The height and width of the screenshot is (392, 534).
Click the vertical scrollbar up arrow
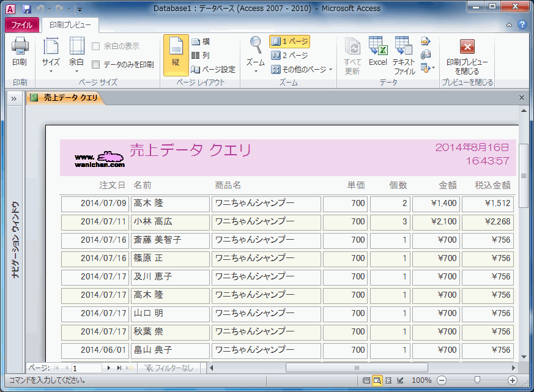(x=524, y=111)
